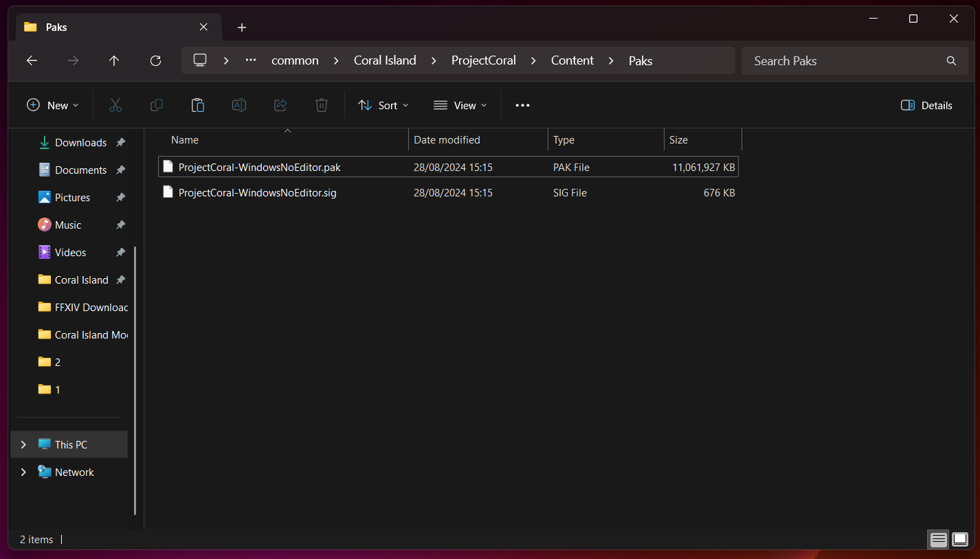Copy the selected item
This screenshot has width=980, height=559.
tap(157, 105)
